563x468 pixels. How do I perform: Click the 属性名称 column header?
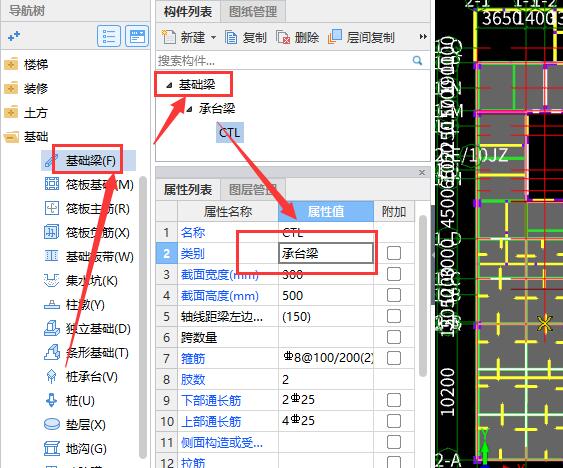pos(228,212)
